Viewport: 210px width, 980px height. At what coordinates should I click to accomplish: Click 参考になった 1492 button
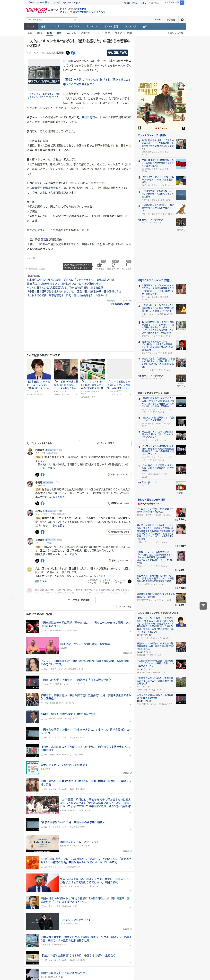pos(119,532)
